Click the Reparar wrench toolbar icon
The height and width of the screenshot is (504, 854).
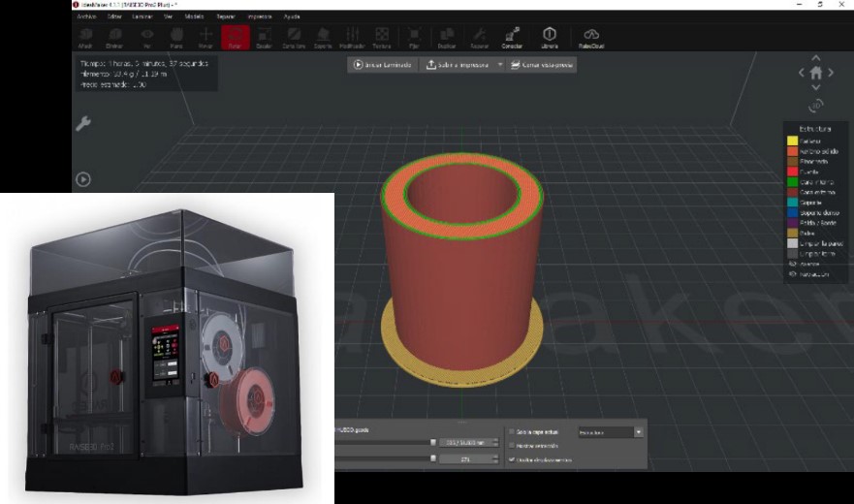479,38
